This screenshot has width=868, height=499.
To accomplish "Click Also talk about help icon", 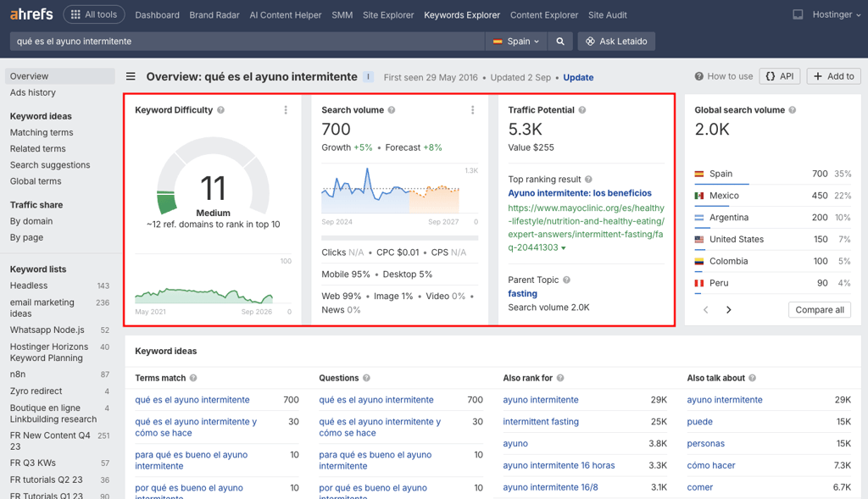I will click(x=753, y=378).
